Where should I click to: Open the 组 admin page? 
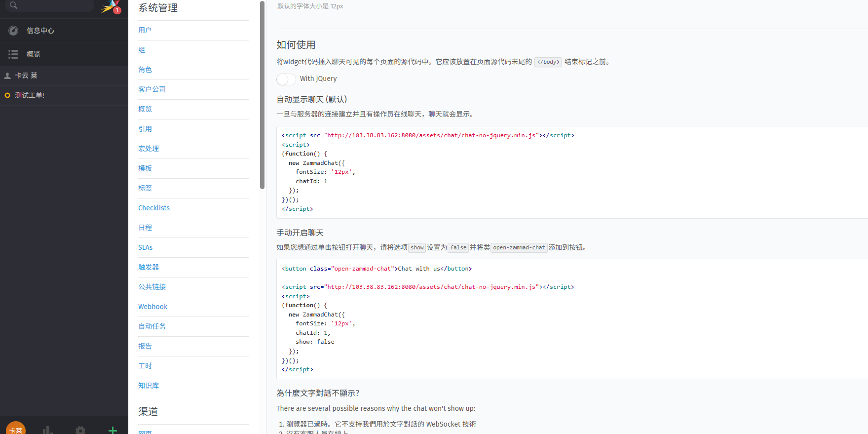pyautogui.click(x=142, y=50)
